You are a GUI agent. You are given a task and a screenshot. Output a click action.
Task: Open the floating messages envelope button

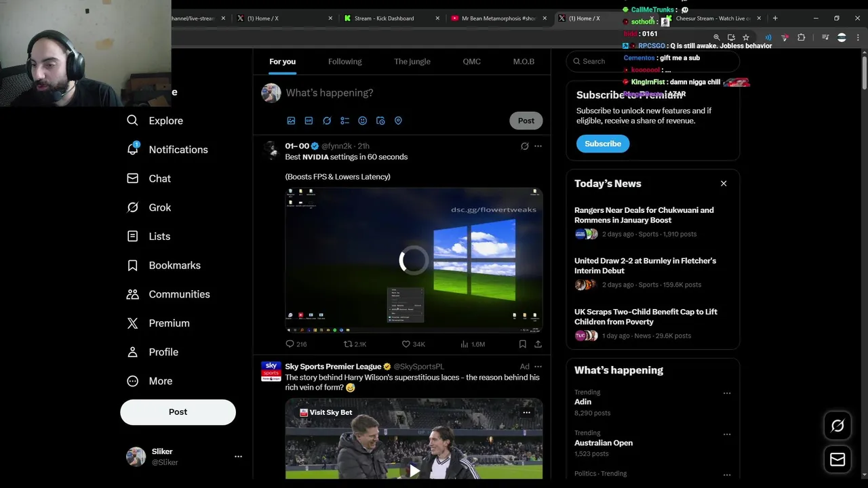coord(837,460)
